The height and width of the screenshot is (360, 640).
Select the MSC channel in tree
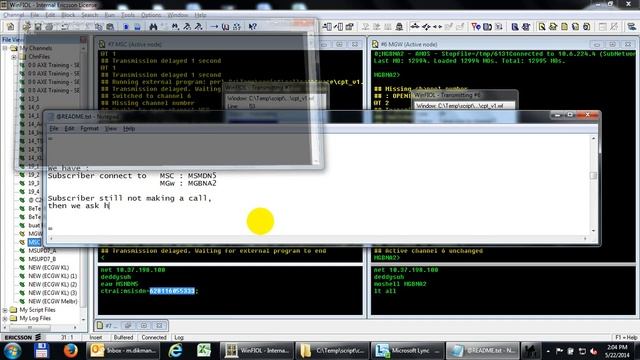(x=34, y=242)
